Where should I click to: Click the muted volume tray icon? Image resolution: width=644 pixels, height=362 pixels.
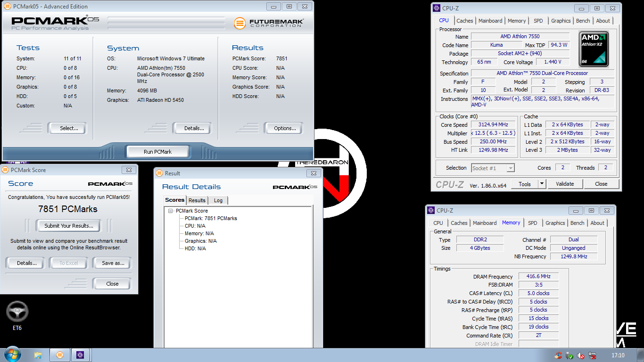[580, 355]
